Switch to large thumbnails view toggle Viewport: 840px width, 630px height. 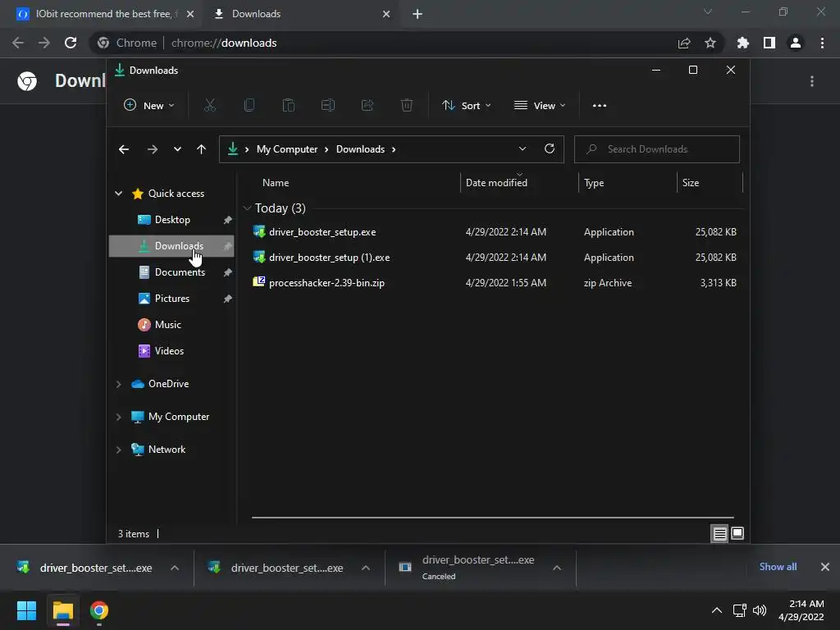coord(737,533)
